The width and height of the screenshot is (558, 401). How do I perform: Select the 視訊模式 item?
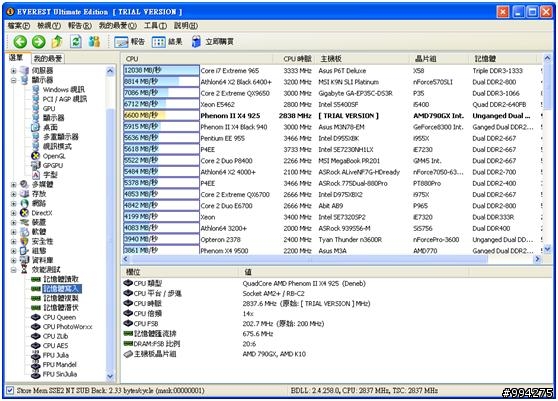coord(57,146)
